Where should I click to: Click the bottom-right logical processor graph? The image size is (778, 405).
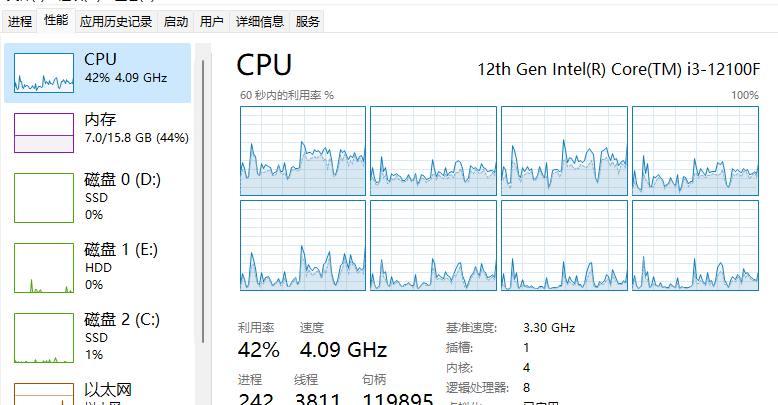695,245
